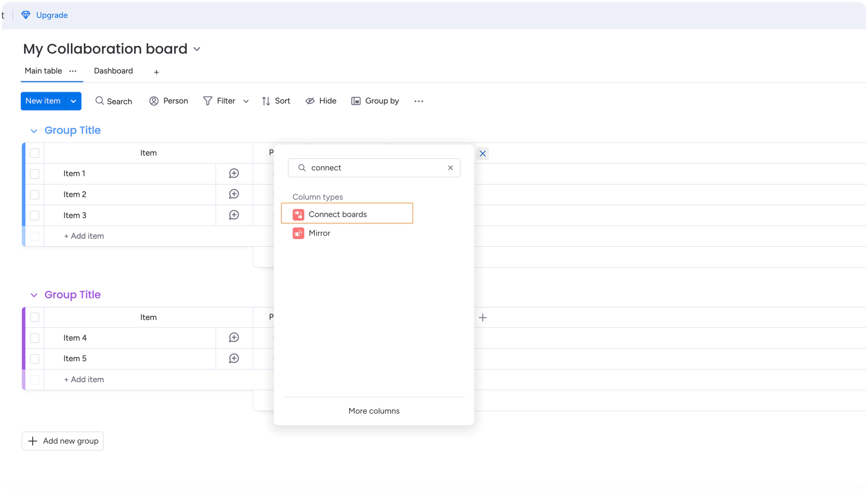Switch to the Dashboard tab
The height and width of the screenshot is (490, 868).
113,71
